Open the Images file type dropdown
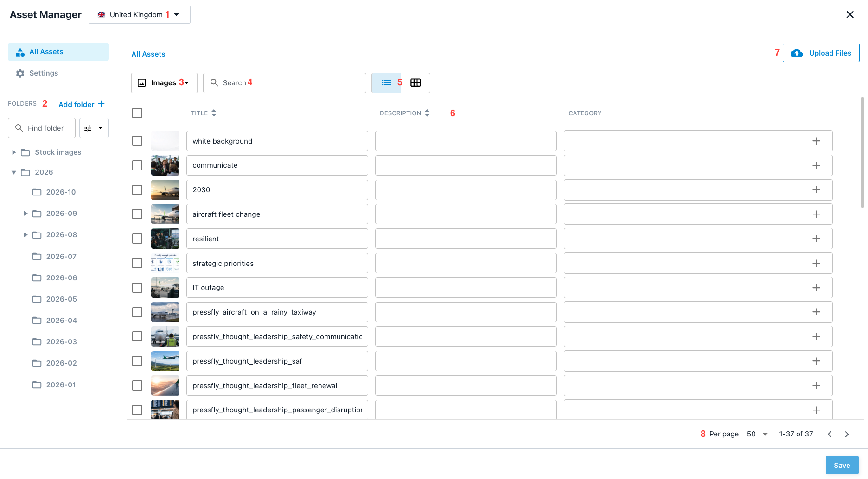 (x=164, y=83)
